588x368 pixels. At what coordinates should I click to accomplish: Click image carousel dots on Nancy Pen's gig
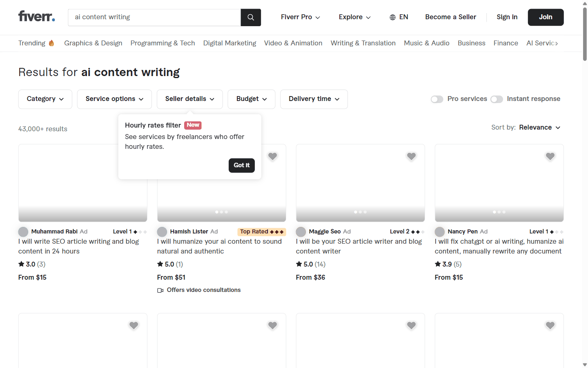[x=499, y=212]
